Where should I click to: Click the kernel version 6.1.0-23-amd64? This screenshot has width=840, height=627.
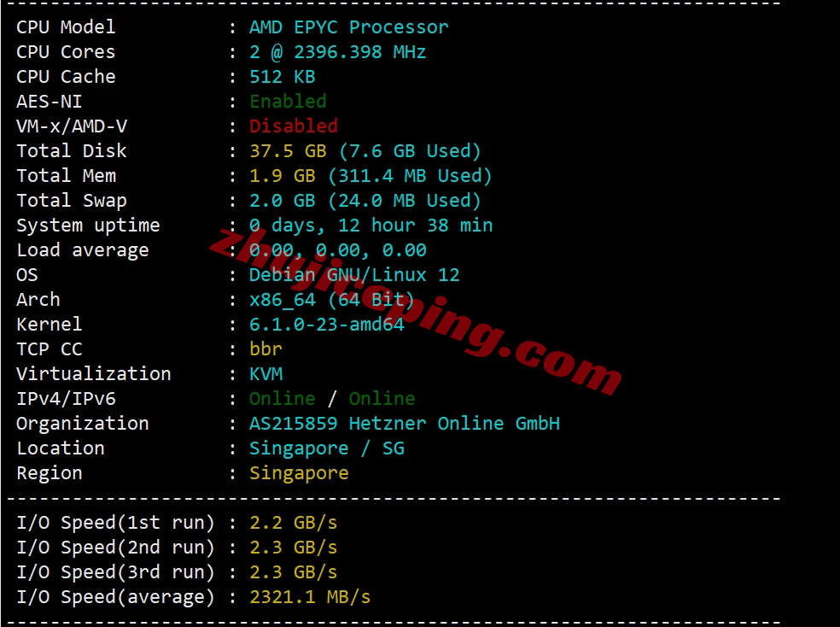tap(327, 325)
